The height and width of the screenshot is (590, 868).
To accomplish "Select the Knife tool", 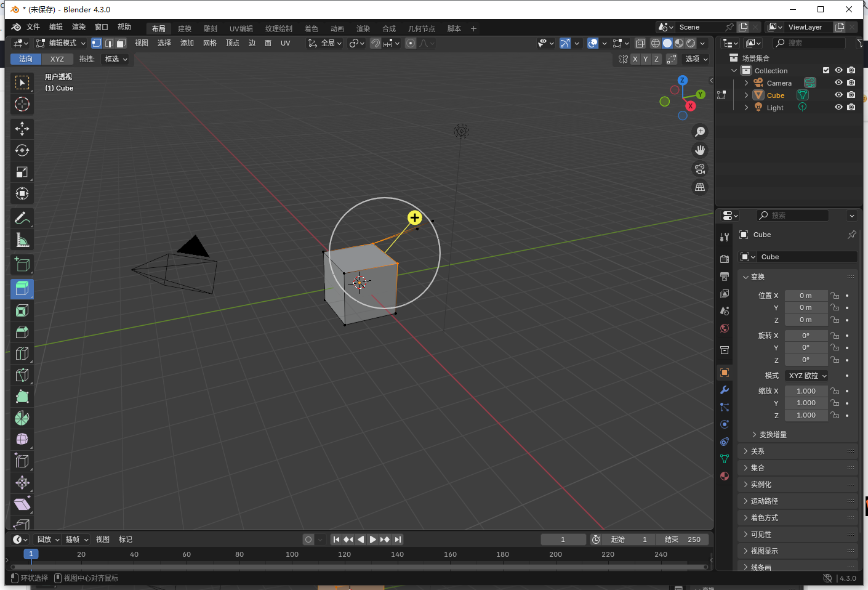I will [x=22, y=375].
